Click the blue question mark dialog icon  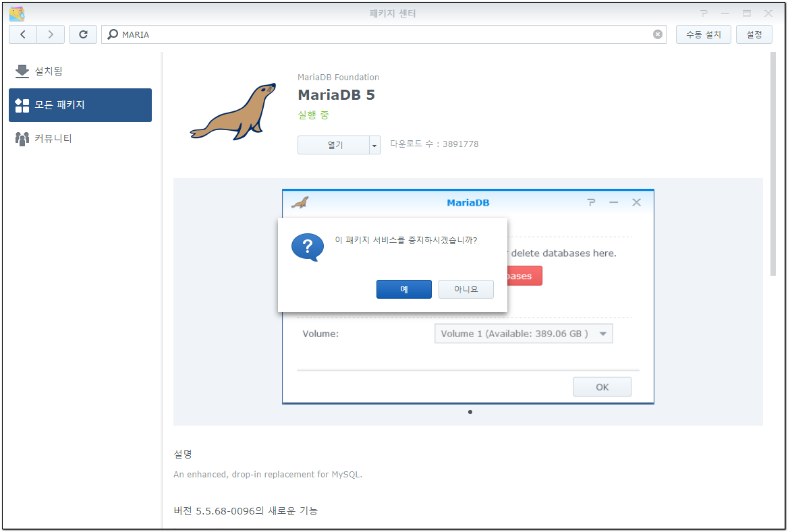[x=308, y=247]
